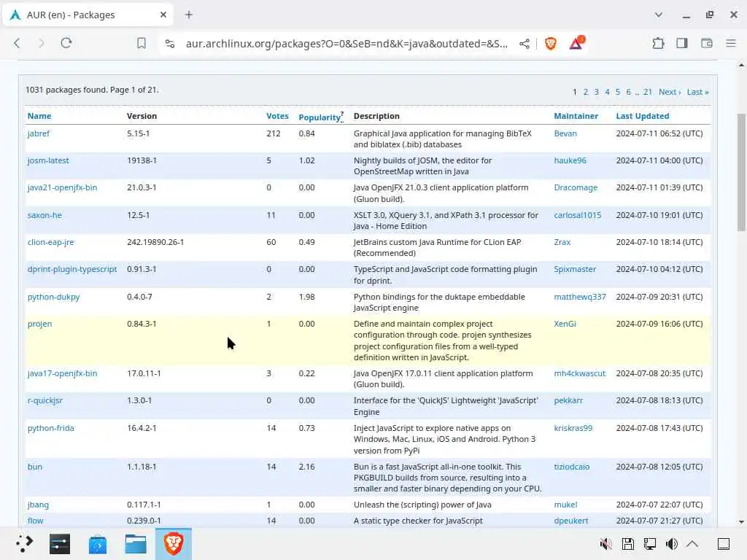Open site settings icon in address bar
The image size is (747, 560).
pos(169,44)
